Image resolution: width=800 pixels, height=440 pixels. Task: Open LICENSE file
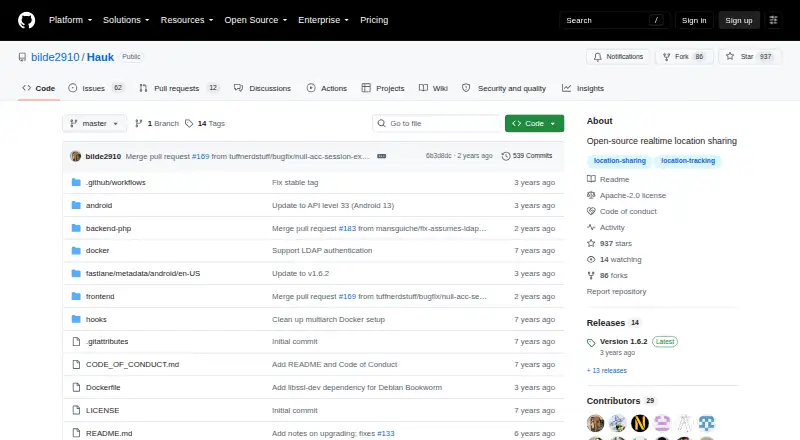point(102,410)
